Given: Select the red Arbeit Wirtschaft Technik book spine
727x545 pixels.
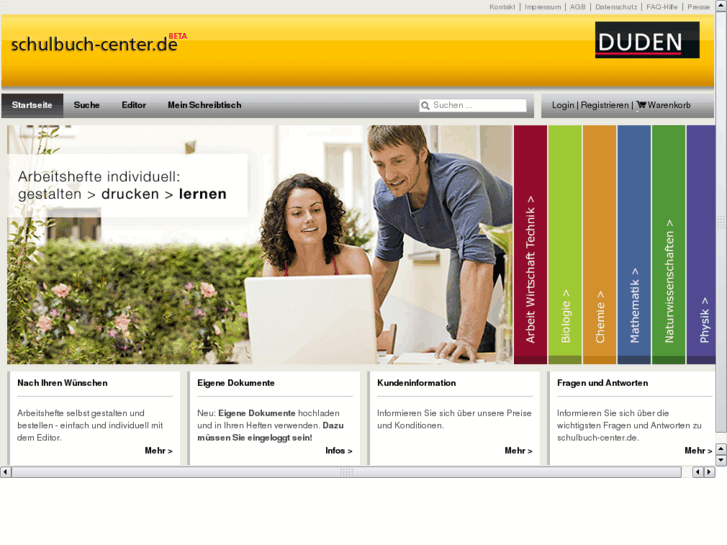Looking at the screenshot, I should [x=530, y=244].
